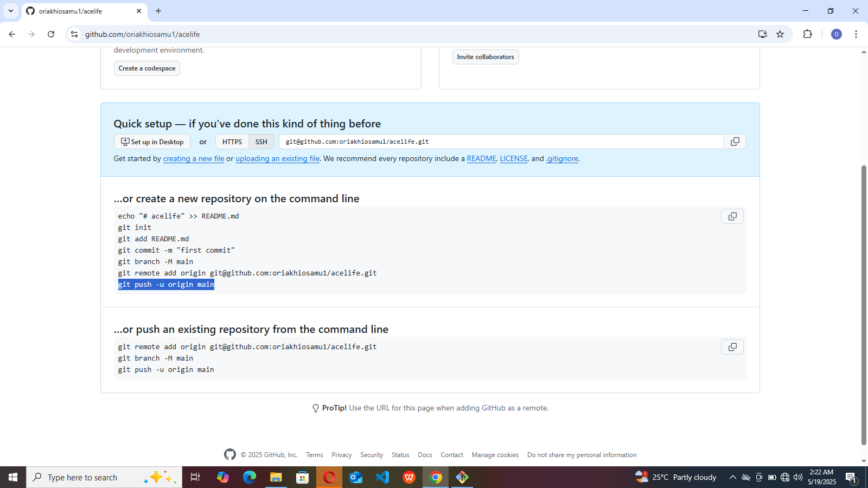The image size is (868, 488).
Task: Open Microsoft Store from the taskbar
Action: (x=303, y=477)
